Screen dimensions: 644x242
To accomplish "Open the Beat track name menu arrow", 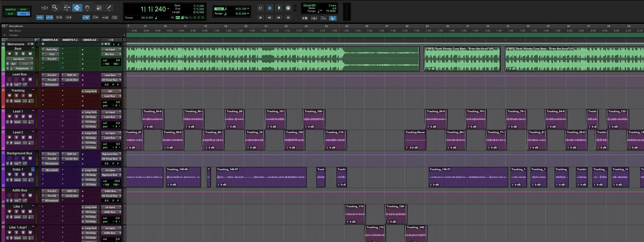I will tap(33, 48).
